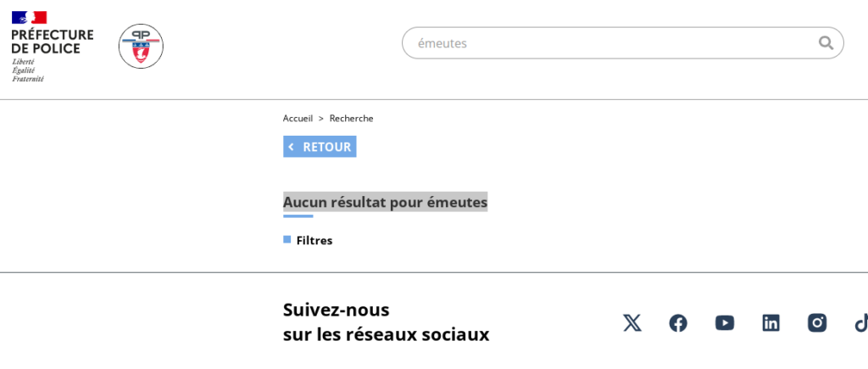The width and height of the screenshot is (868, 369).
Task: Select the Recherche breadcrumb item
Action: coord(351,118)
